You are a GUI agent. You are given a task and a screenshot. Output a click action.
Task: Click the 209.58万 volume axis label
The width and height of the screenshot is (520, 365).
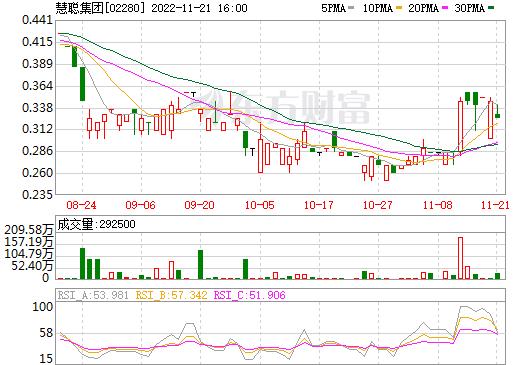click(x=29, y=230)
